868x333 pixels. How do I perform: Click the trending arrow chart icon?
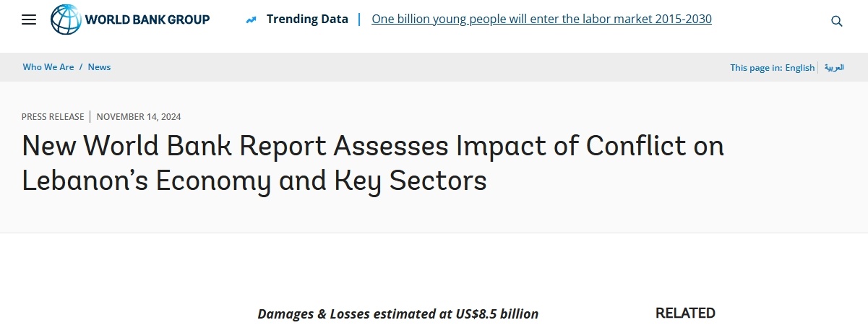(251, 20)
